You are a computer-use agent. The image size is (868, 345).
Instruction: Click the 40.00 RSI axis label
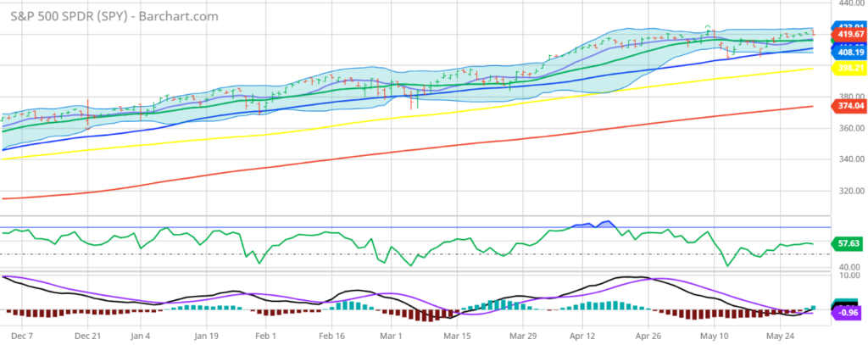point(850,266)
